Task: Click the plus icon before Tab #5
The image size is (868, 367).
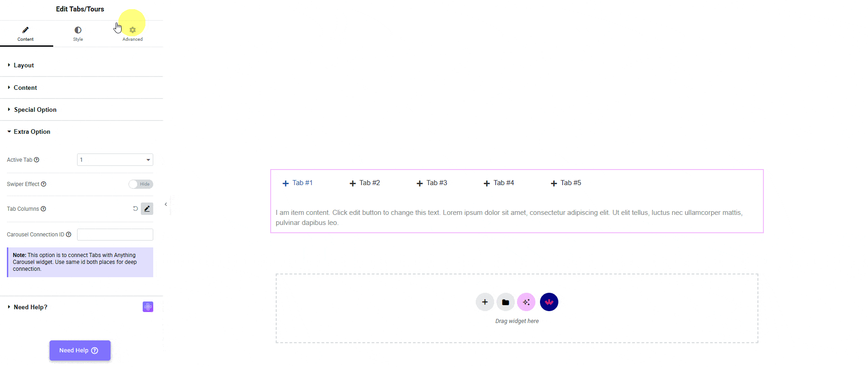Action: click(554, 183)
